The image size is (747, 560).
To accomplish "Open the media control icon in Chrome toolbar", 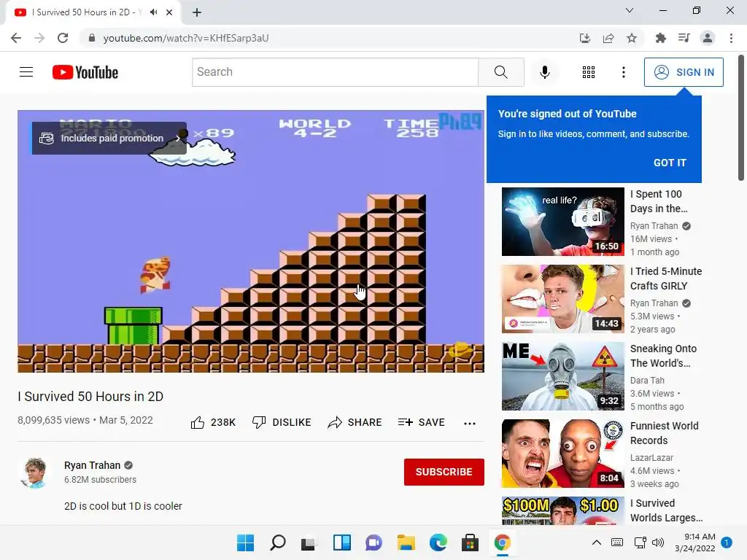I will click(x=684, y=38).
